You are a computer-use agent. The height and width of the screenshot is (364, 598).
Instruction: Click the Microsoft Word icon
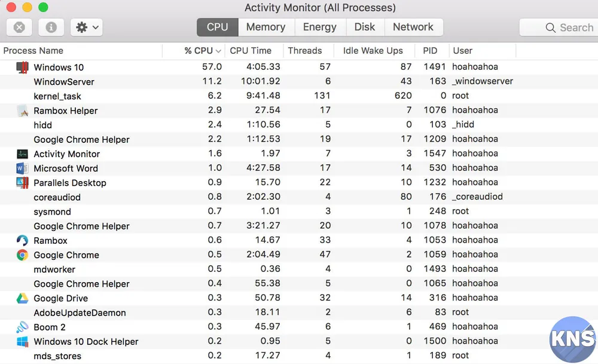[23, 168]
